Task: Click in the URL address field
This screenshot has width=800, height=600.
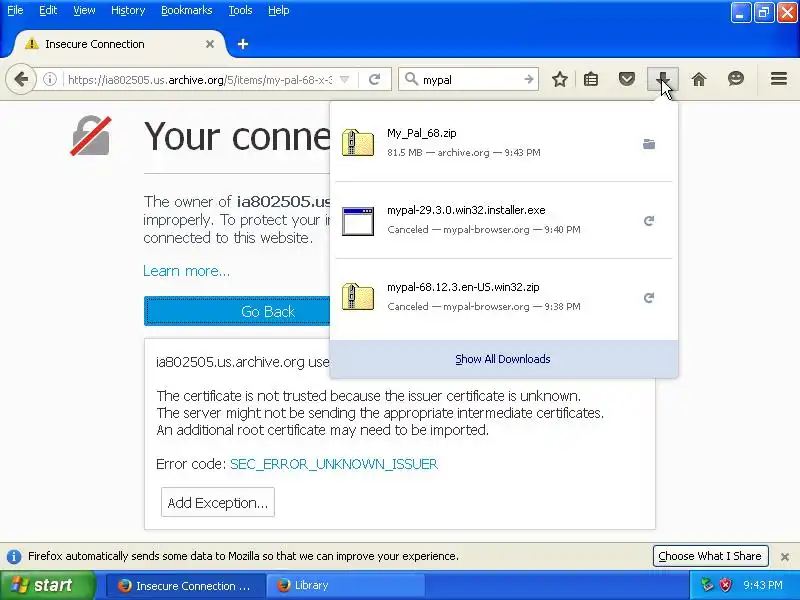Action: [x=199, y=80]
